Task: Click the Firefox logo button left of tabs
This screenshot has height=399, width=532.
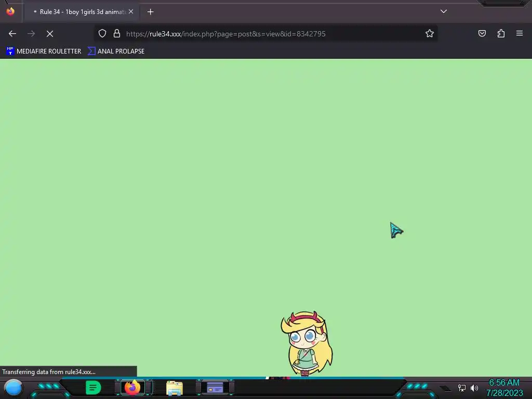Action: [10, 11]
